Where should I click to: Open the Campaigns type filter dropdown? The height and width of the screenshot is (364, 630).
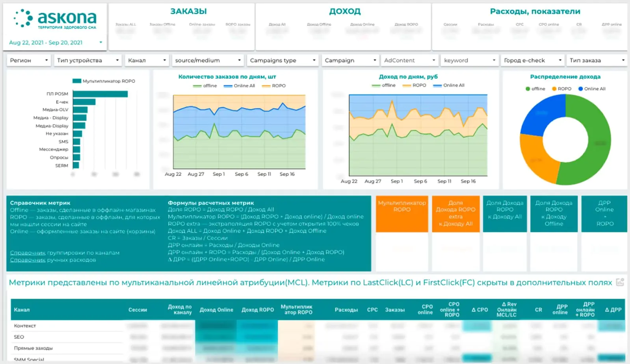click(x=283, y=60)
